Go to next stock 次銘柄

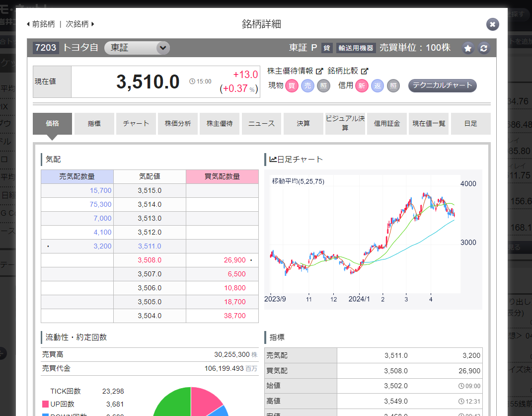(x=80, y=24)
